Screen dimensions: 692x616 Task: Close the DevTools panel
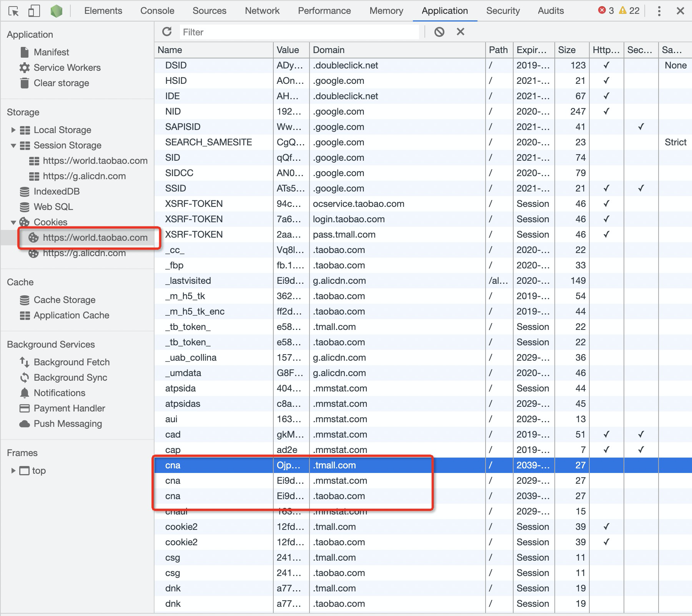pos(680,11)
